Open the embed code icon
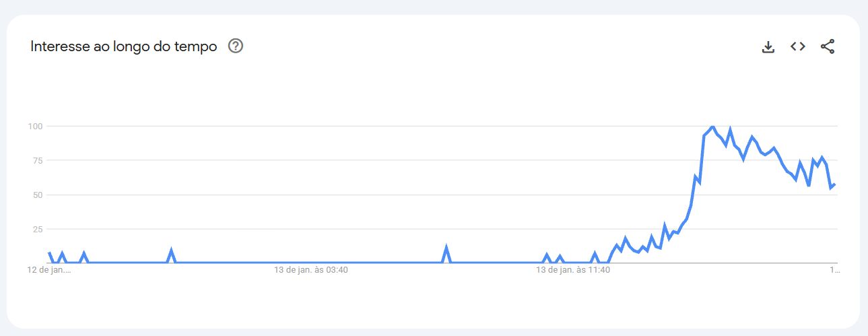868x336 pixels. (798, 46)
